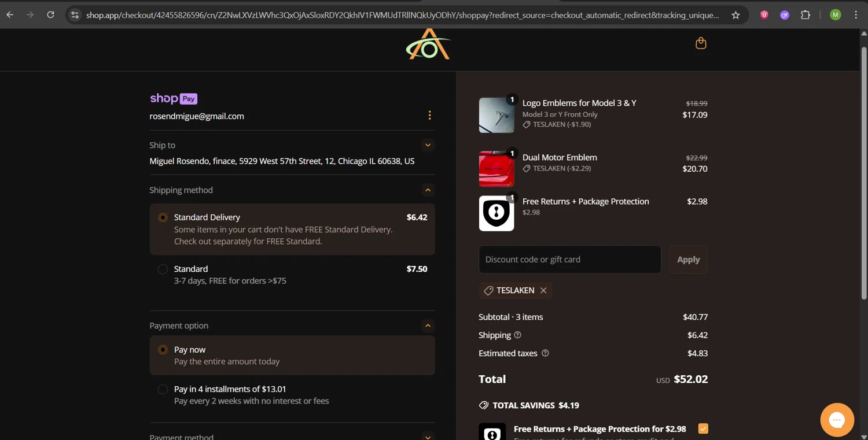Click TOTAL SAVINGS $4.19 text
The image size is (868, 440).
536,405
